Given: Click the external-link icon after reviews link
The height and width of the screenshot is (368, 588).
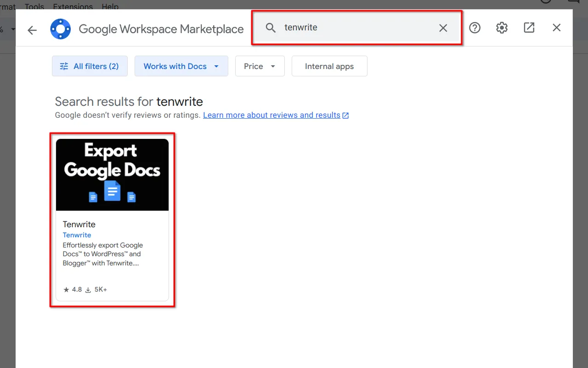Looking at the screenshot, I should (345, 115).
